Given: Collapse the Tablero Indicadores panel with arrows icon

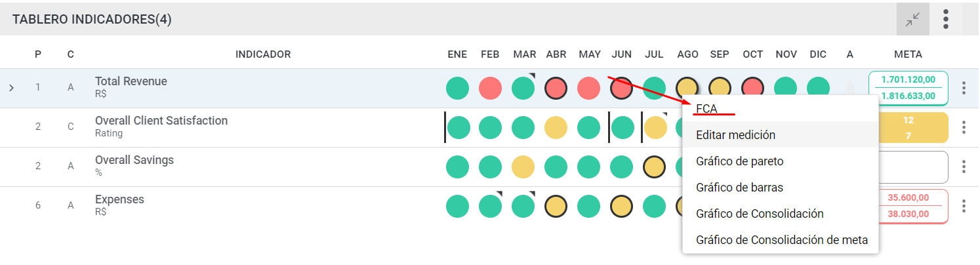Looking at the screenshot, I should 912,19.
